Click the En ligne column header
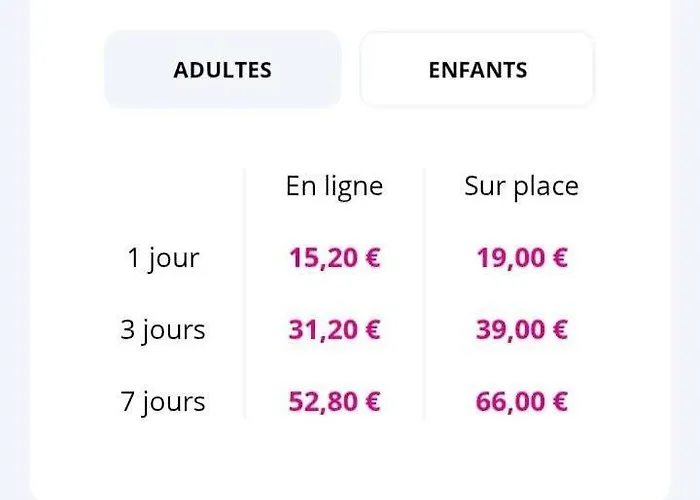 click(x=334, y=186)
